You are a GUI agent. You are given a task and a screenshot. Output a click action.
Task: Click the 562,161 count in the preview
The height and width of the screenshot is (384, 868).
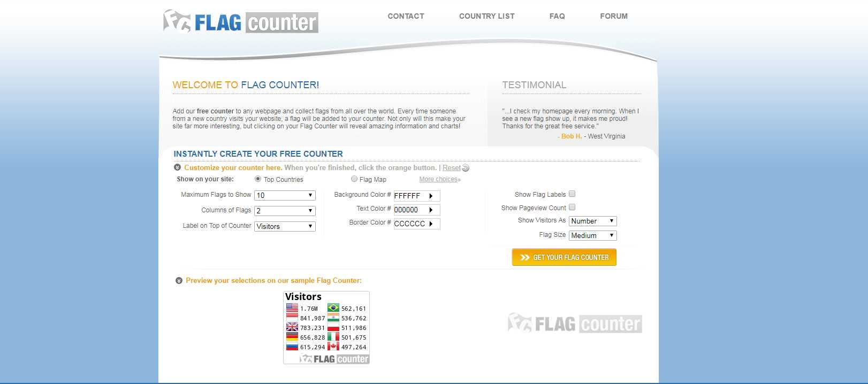354,309
